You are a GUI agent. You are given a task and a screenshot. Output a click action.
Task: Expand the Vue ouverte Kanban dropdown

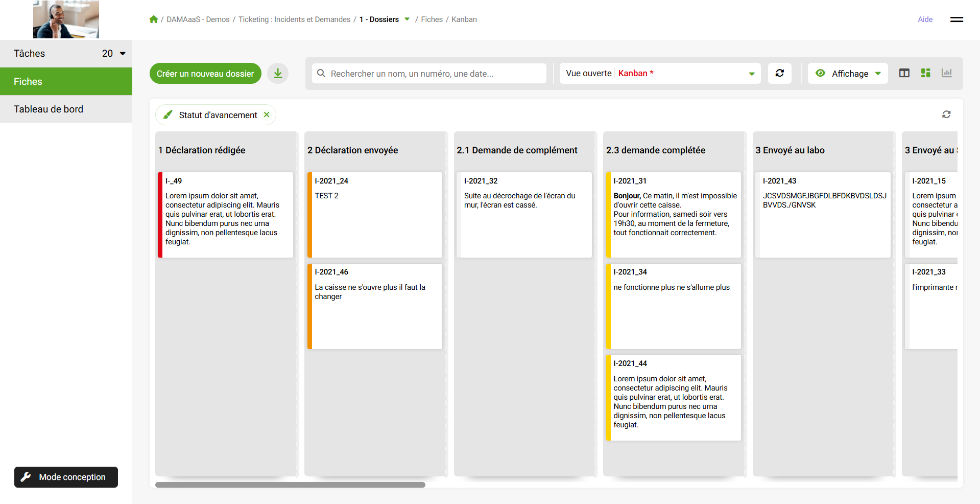(x=751, y=74)
